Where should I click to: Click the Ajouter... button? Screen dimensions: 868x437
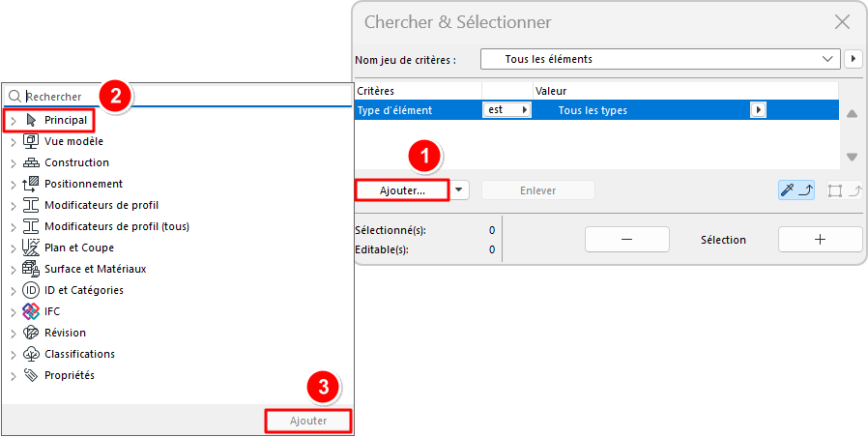pos(402,190)
